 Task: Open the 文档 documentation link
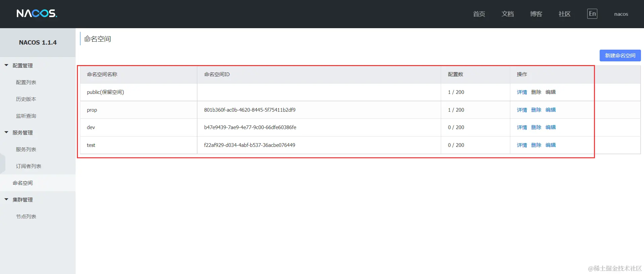point(508,14)
